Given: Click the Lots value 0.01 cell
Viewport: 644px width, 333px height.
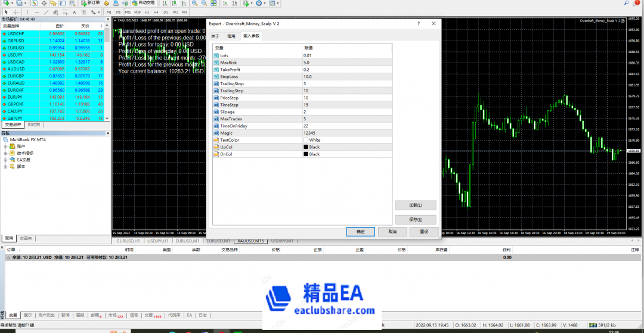Looking at the screenshot, I should click(347, 55).
